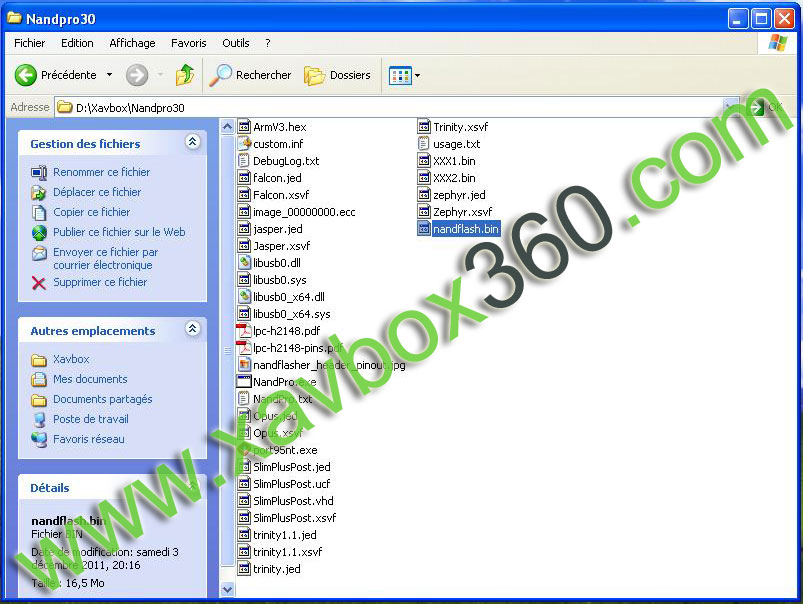Select the Jasper.xsvf file icon

click(x=244, y=245)
